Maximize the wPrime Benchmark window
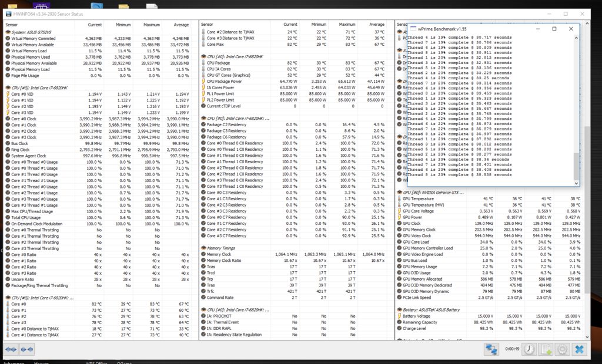 click(x=554, y=29)
